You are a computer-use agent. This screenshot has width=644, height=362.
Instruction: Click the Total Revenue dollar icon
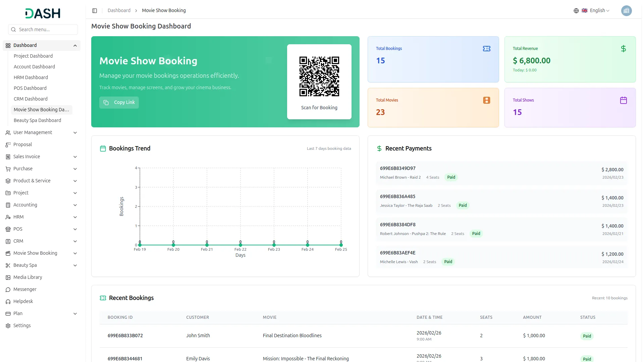click(624, 48)
